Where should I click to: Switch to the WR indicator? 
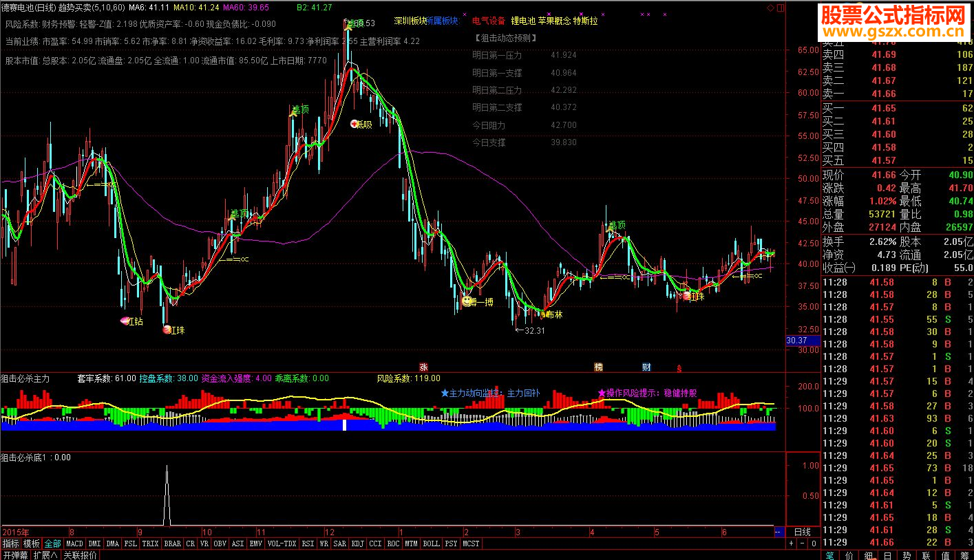click(x=324, y=543)
